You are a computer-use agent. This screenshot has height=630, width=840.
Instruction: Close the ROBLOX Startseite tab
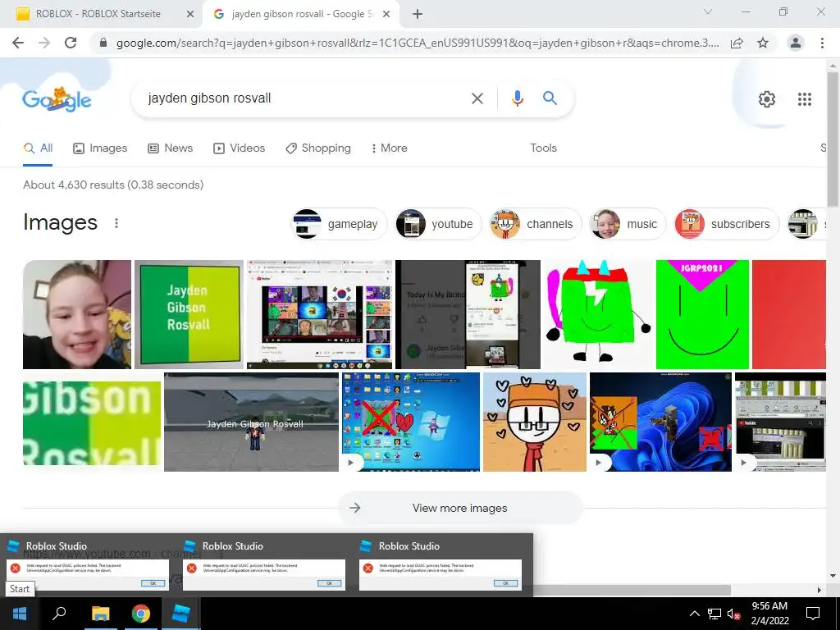[189, 14]
